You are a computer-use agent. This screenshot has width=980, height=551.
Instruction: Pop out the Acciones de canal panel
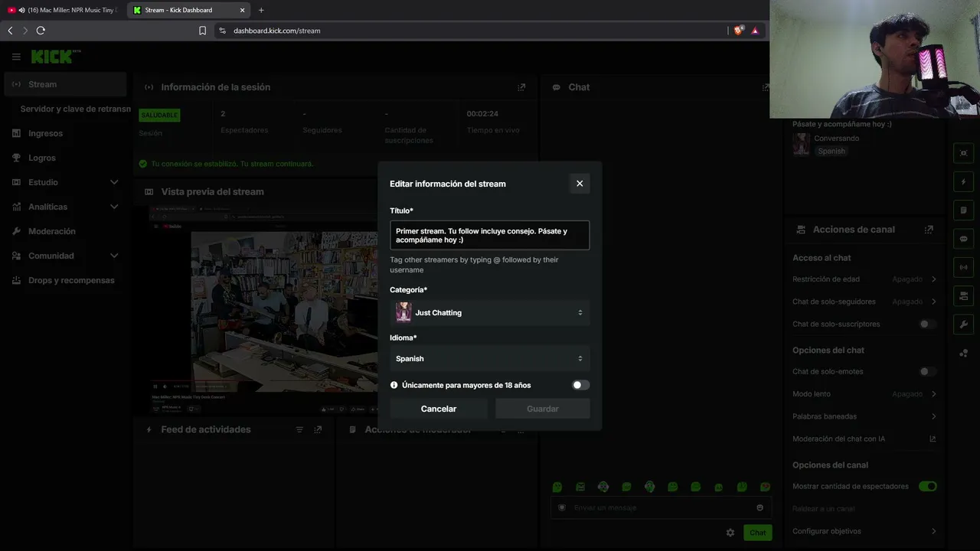point(929,230)
